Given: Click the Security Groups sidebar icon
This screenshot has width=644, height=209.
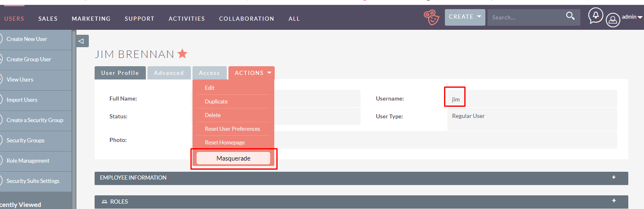Looking at the screenshot, I should tap(1, 140).
